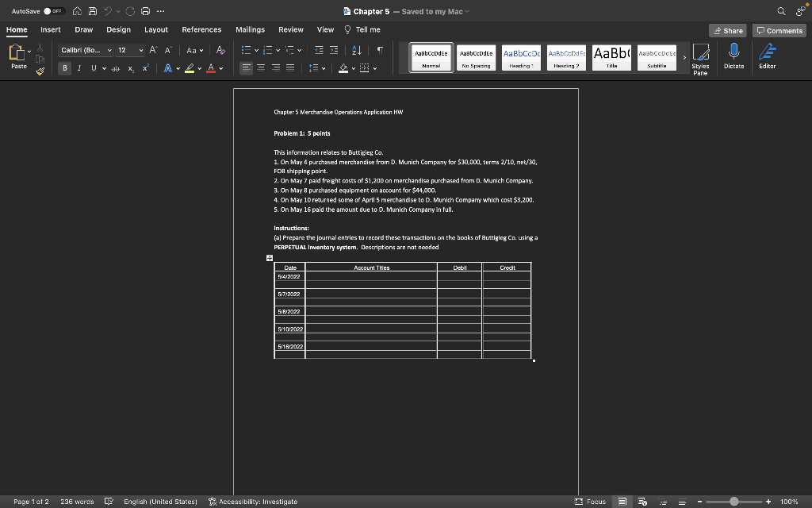812x508 pixels.
Task: Switch to the Layout tab
Action: click(x=155, y=29)
